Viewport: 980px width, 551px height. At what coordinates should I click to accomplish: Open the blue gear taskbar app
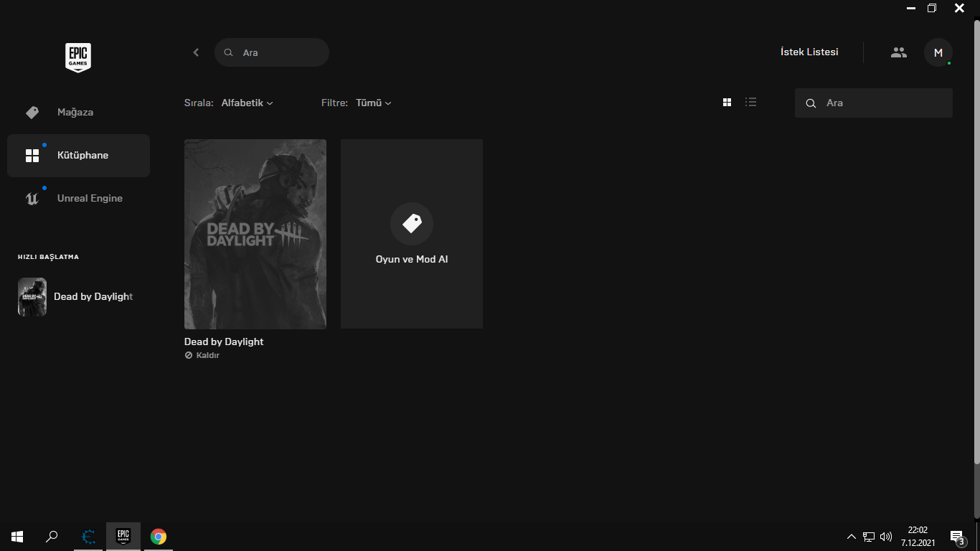tap(89, 536)
